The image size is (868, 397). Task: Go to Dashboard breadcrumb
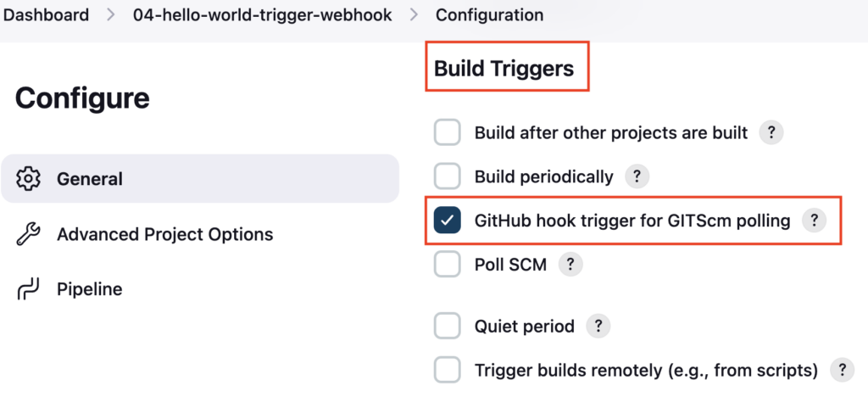click(46, 15)
